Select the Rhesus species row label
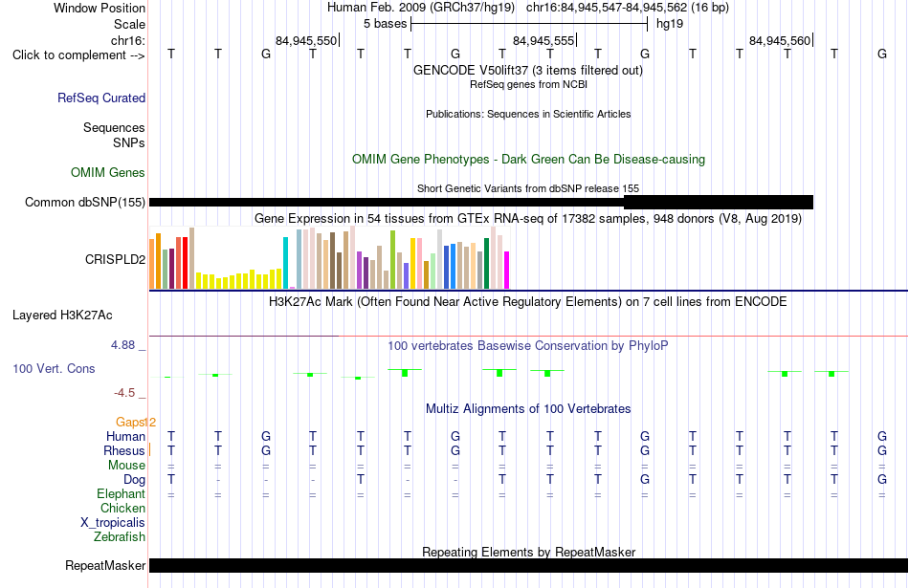The image size is (909, 588). coord(124,451)
